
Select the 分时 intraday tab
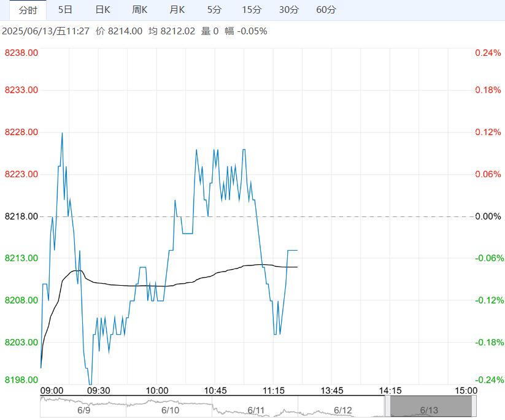pos(28,10)
